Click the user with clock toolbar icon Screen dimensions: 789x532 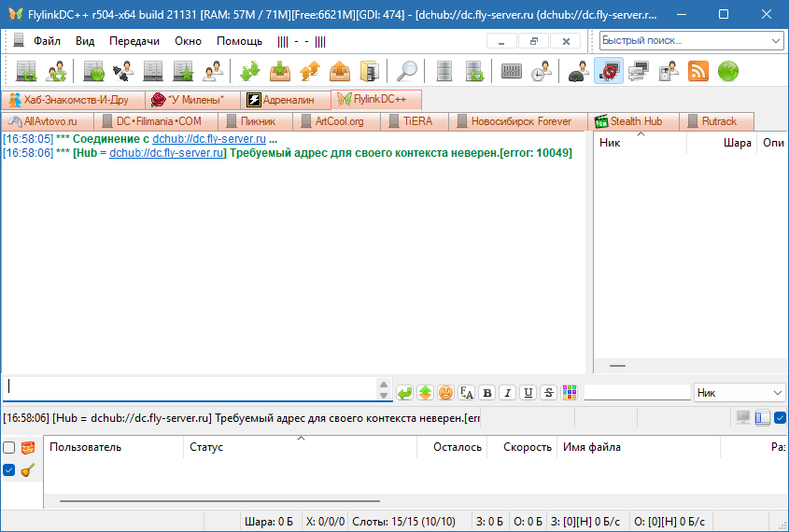coord(541,71)
